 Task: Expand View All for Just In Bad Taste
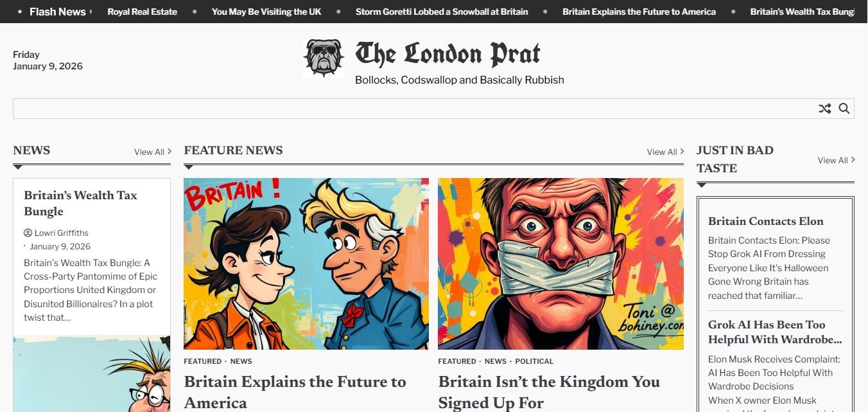(837, 160)
